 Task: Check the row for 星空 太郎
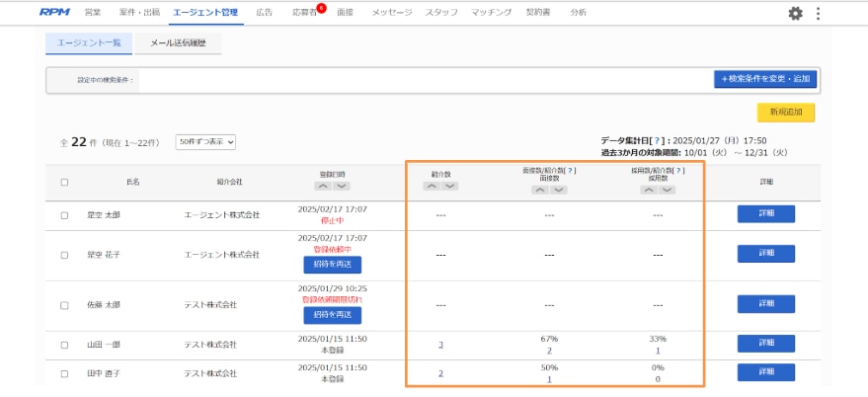click(x=65, y=215)
